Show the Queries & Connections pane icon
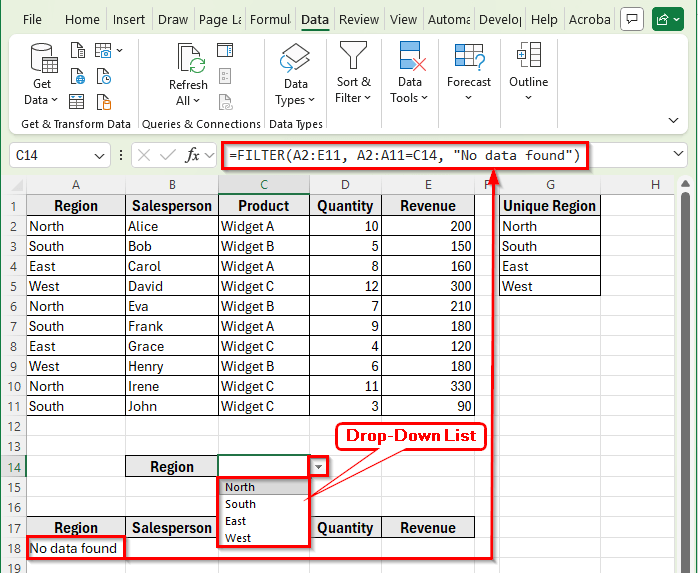The height and width of the screenshot is (573, 698). 225,50
